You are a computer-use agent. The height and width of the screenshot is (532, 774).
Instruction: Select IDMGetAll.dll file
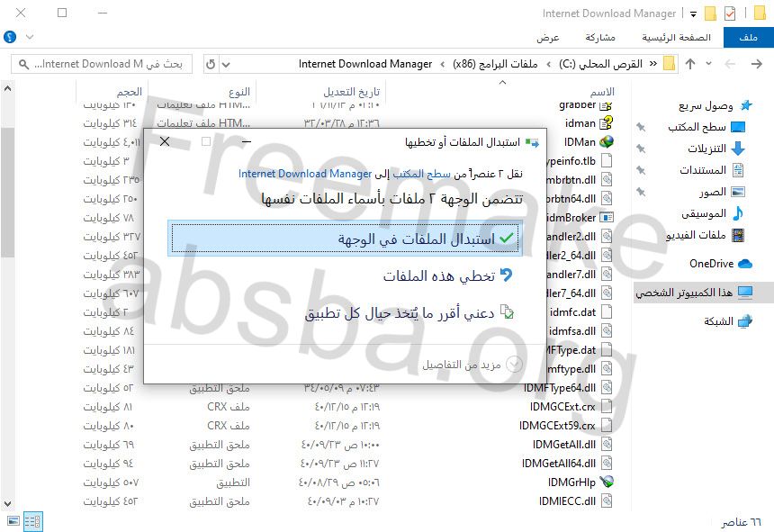click(x=572, y=444)
